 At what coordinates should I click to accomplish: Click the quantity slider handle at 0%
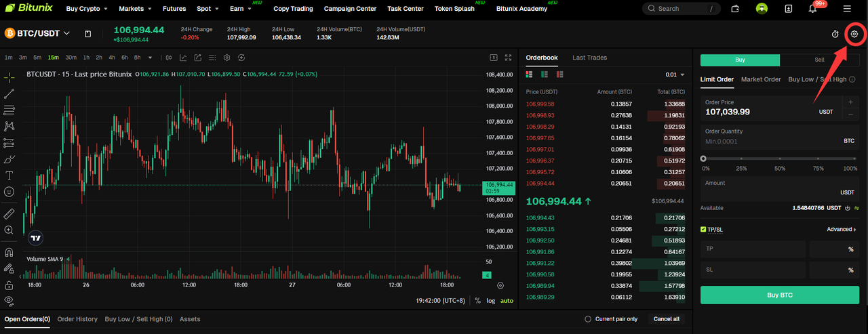(x=703, y=159)
